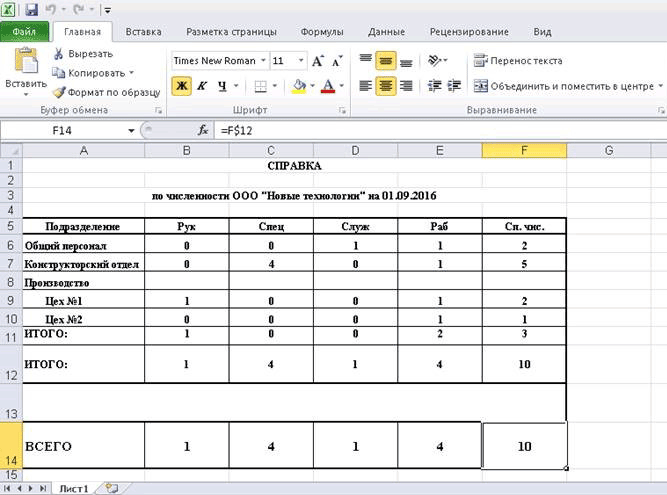
Task: Increase font size with large A icon
Action: click(x=318, y=61)
